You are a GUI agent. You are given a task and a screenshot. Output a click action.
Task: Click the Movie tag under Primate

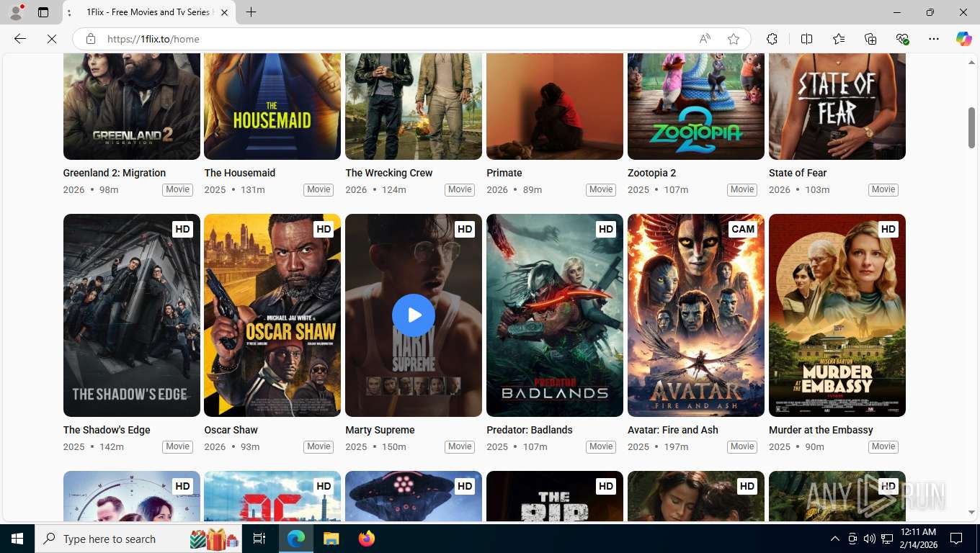coord(601,189)
